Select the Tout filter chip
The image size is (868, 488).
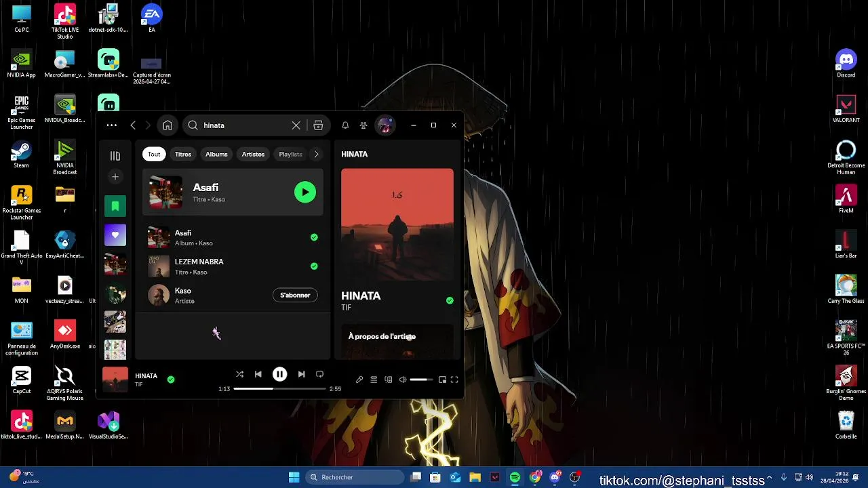(154, 155)
